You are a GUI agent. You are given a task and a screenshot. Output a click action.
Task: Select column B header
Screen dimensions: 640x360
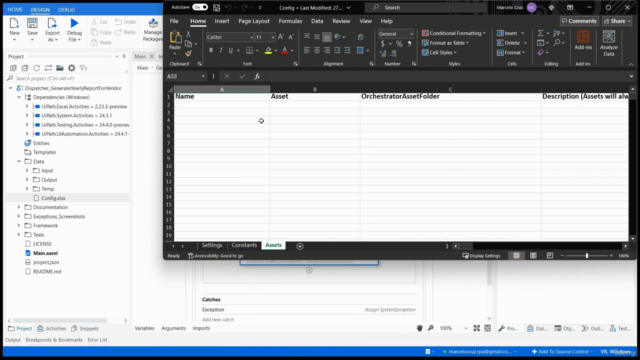(x=315, y=89)
